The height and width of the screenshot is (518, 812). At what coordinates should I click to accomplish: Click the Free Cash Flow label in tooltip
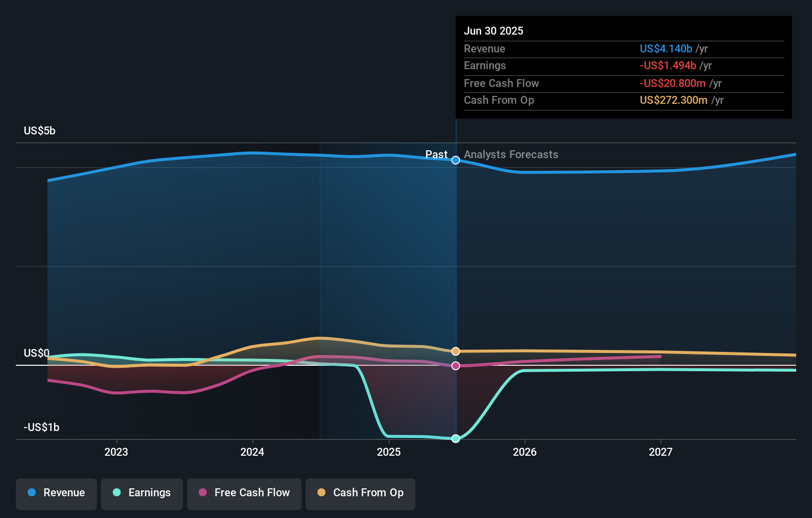click(x=501, y=83)
